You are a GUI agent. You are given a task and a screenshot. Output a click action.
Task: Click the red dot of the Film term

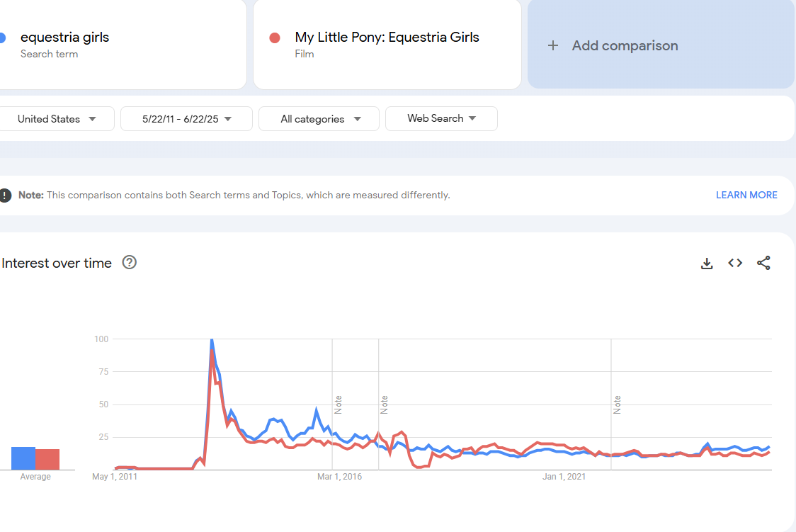point(275,38)
